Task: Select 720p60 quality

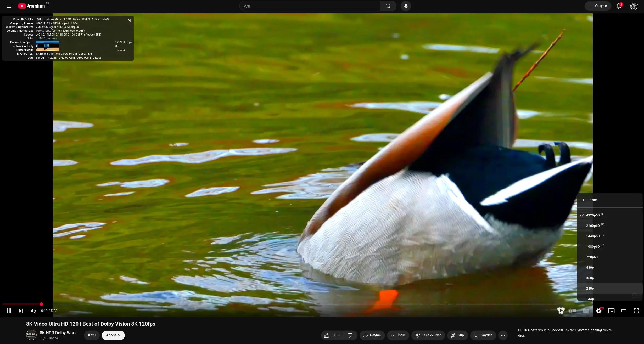Action: coord(610,257)
